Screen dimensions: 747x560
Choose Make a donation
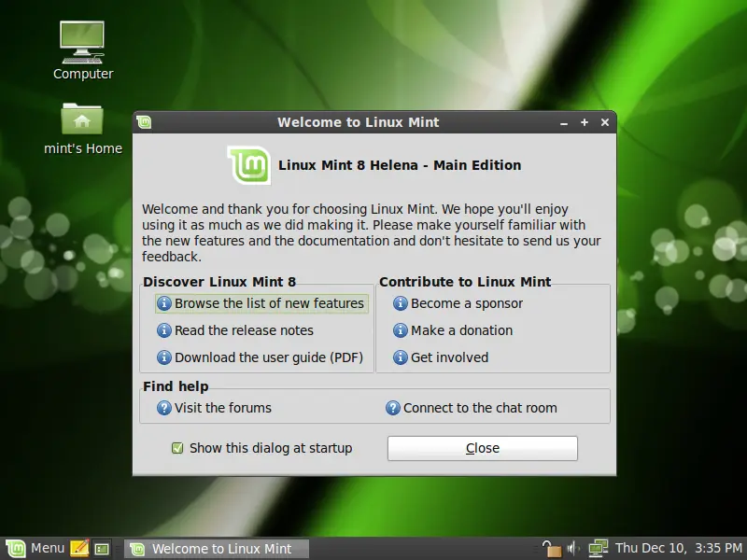[453, 330]
